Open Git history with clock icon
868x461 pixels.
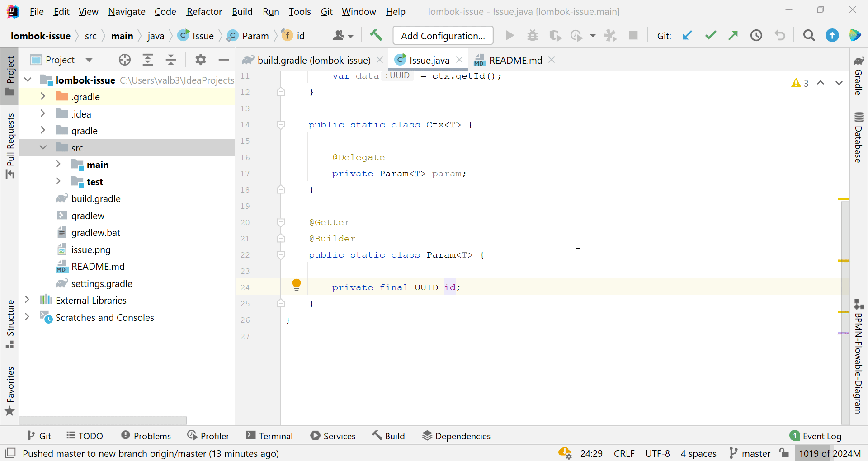[757, 36]
